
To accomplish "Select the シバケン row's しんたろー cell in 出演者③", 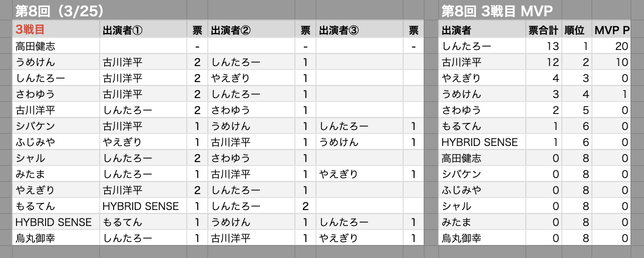I will click(x=360, y=126).
